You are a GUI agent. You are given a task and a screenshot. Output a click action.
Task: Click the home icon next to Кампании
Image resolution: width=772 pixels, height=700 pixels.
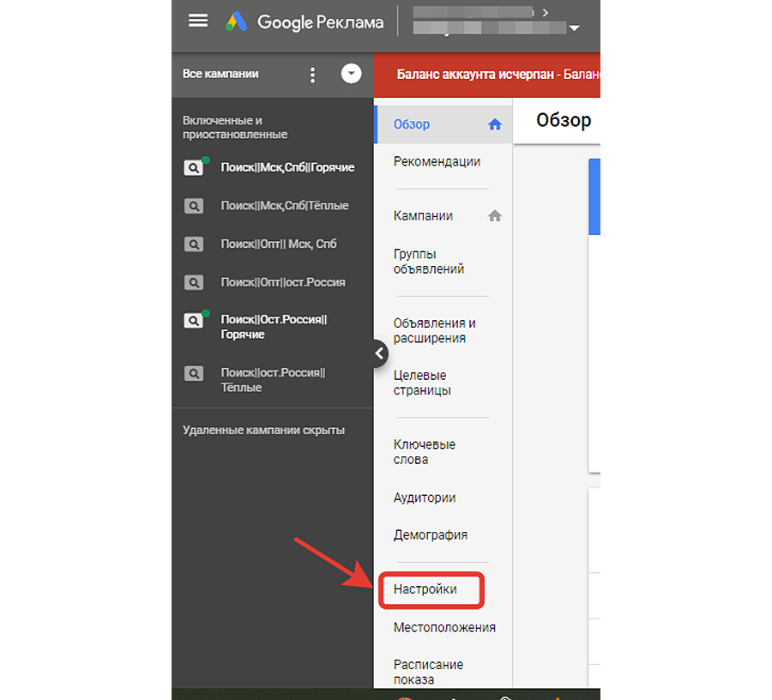click(494, 216)
